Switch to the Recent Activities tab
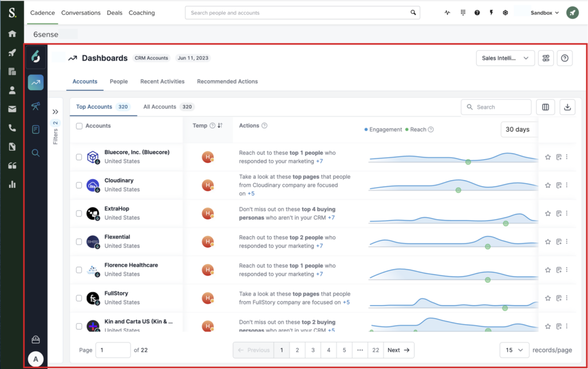 point(163,82)
